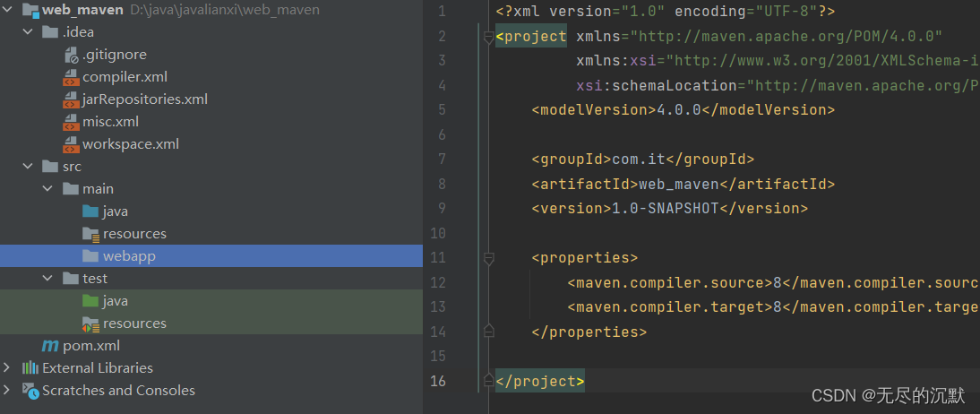
Task: Collapse the .idea folder chevron
Action: pos(28,32)
